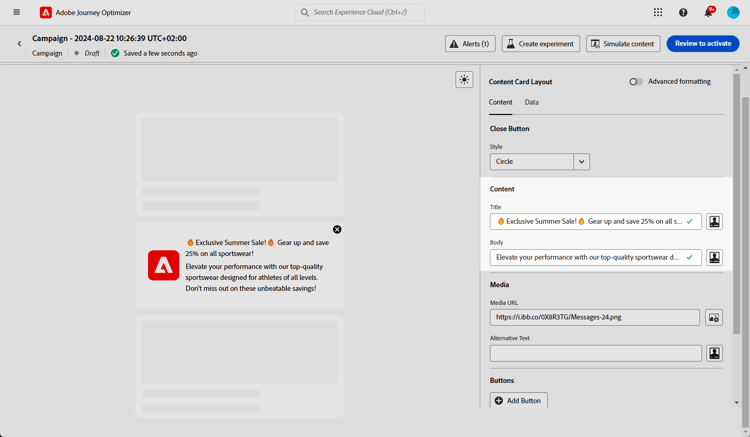The width and height of the screenshot is (750, 437).
Task: Edit the Body text field
Action: 596,257
